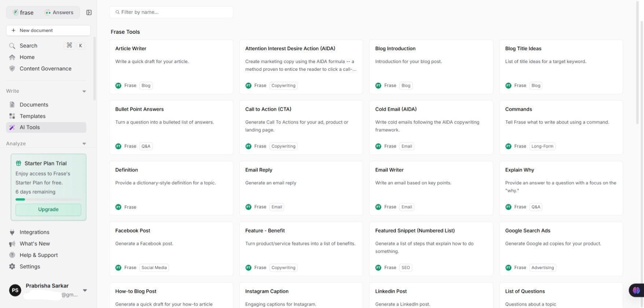The width and height of the screenshot is (644, 308).
Task: Open Templates via its grid icon
Action: coord(12,116)
